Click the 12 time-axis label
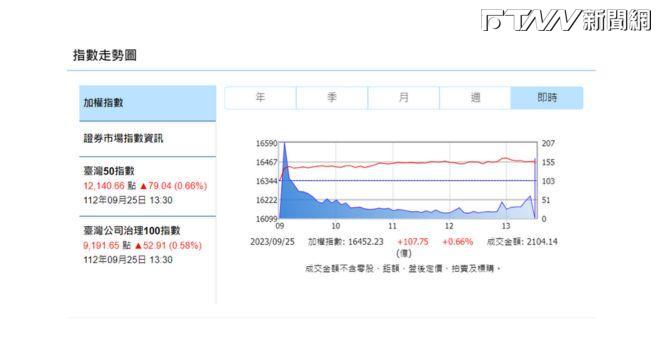Screen dimensions: 660x361 pyautogui.click(x=449, y=226)
